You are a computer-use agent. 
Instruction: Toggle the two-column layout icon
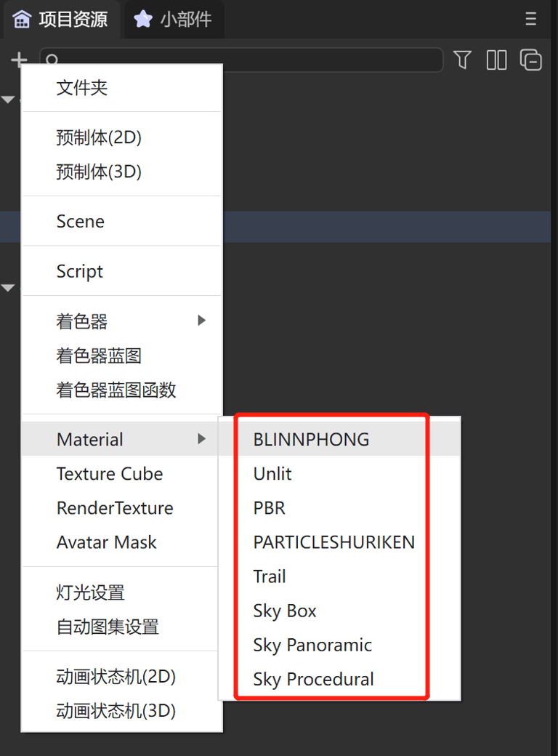click(x=496, y=60)
